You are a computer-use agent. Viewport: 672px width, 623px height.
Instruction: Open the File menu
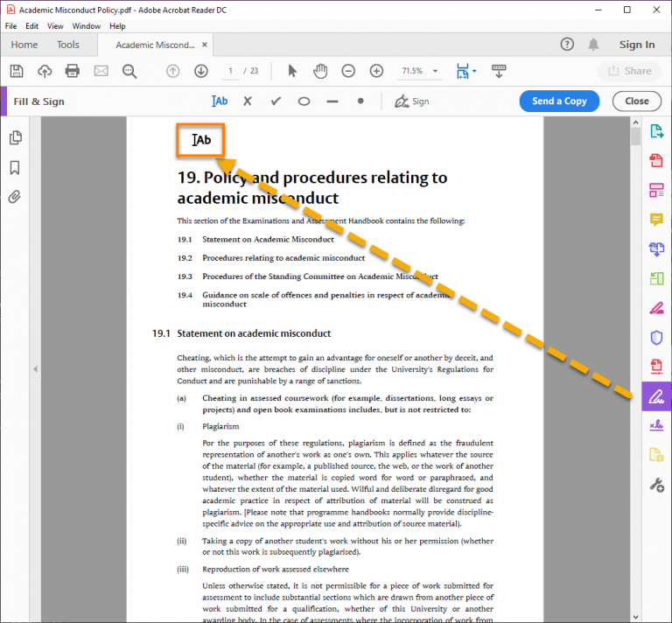coord(10,26)
